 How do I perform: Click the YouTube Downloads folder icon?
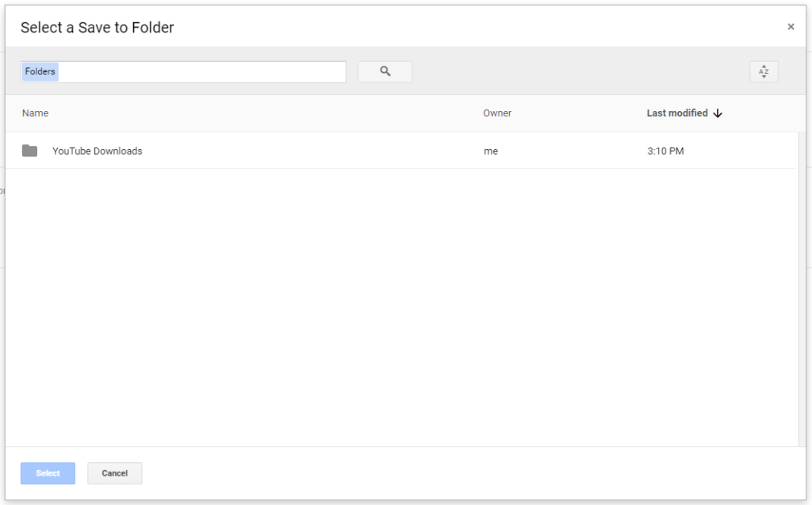click(x=29, y=151)
